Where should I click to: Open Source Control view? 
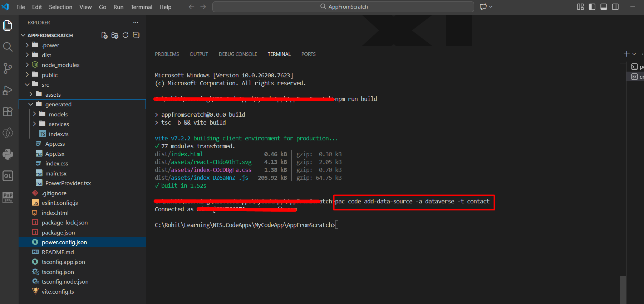[x=8, y=68]
